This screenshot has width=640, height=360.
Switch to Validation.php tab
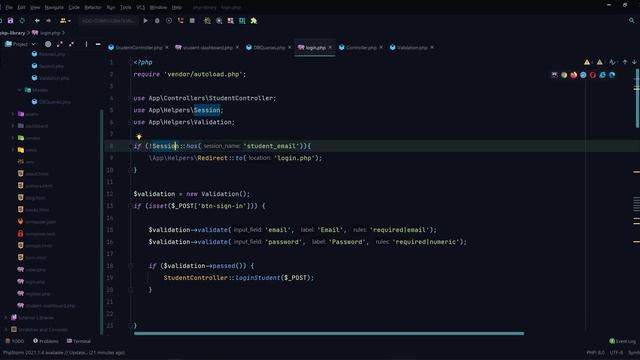pyautogui.click(x=412, y=47)
